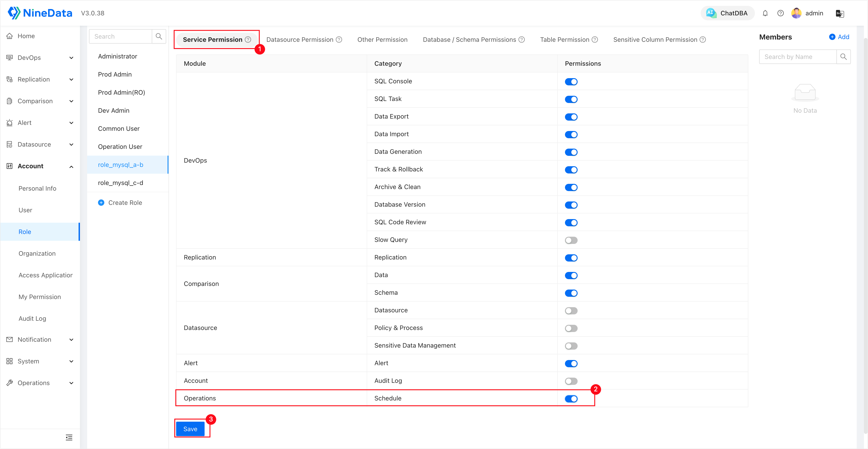Click the NineData logo
The height and width of the screenshot is (449, 868).
(x=40, y=13)
